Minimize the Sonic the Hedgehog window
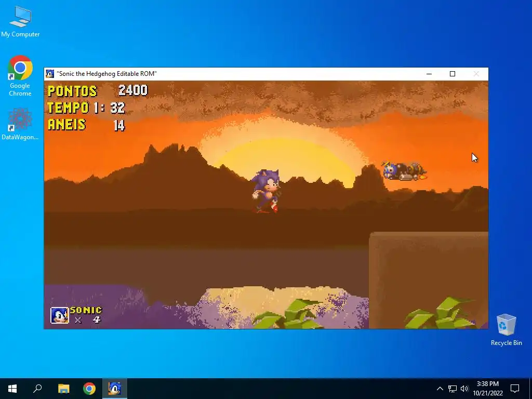The height and width of the screenshot is (399, 532). (x=429, y=74)
